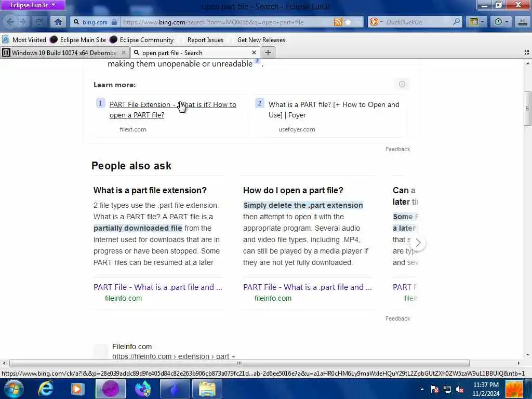Screen dimensions: 532x399
Task: Open Eclipse Main Site bookmark
Action: tap(78, 40)
